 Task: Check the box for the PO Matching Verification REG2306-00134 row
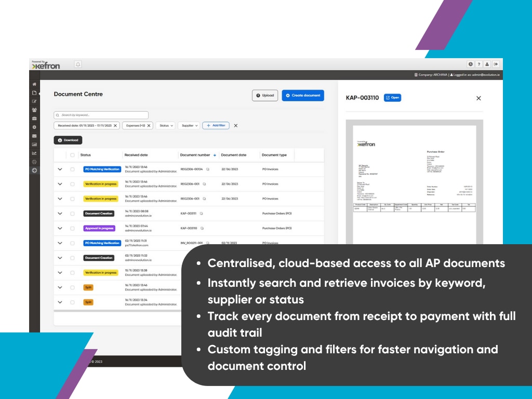72,169
